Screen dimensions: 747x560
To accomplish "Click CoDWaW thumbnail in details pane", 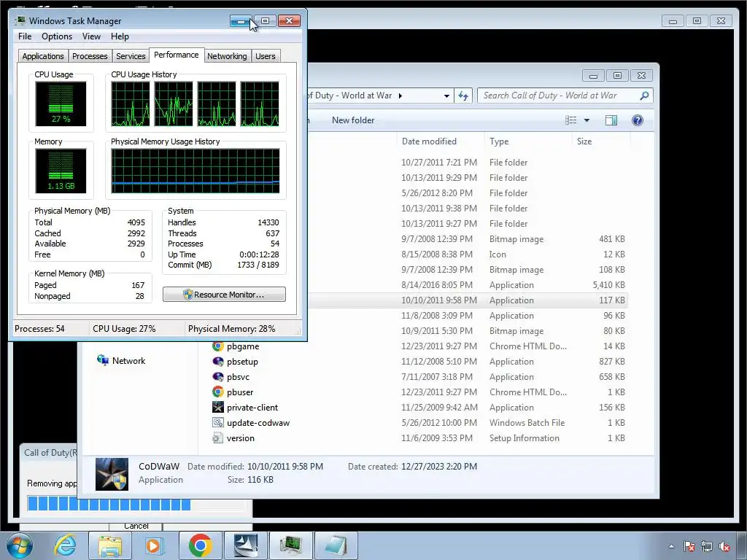I will (x=112, y=474).
